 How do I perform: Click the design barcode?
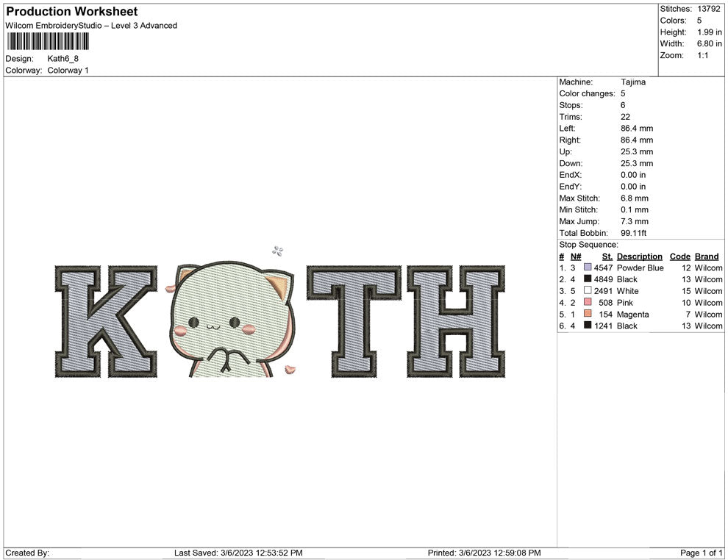point(48,42)
